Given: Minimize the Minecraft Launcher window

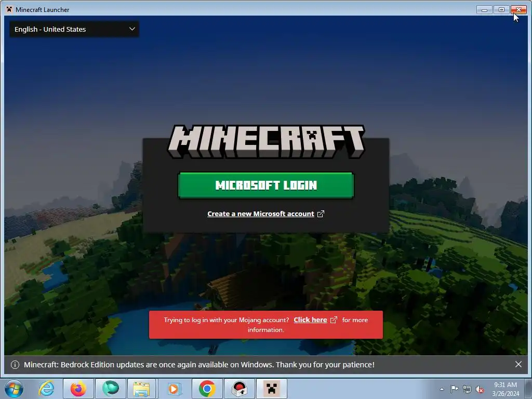Looking at the screenshot, I should click(x=484, y=10).
